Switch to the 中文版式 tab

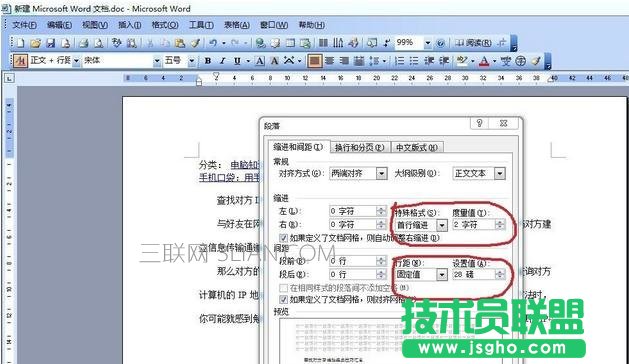tap(417, 148)
